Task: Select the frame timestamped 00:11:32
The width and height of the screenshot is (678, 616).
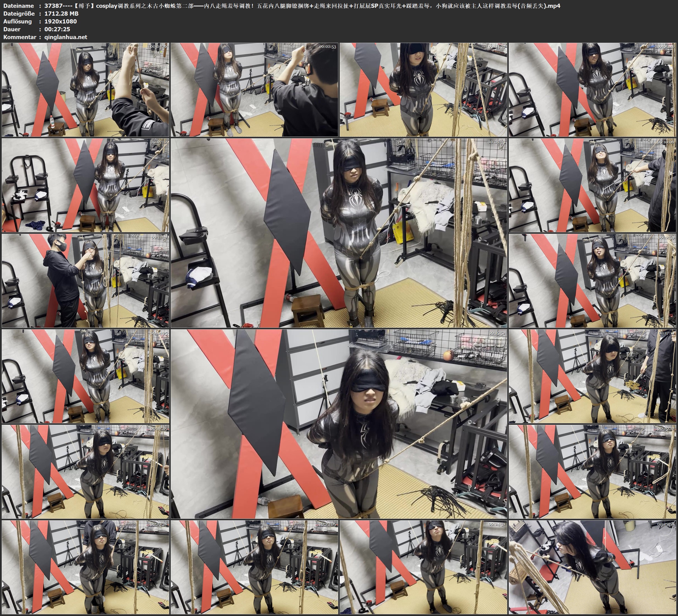Action: tap(85, 281)
